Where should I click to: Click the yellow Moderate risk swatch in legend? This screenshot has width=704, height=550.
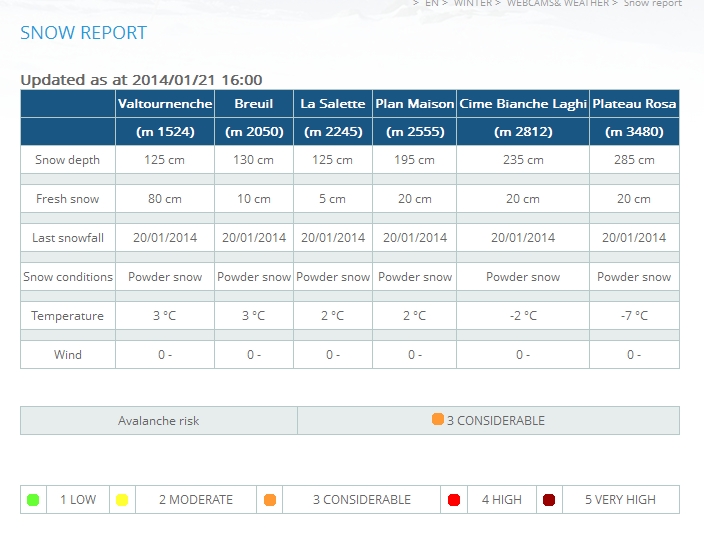coord(122,500)
